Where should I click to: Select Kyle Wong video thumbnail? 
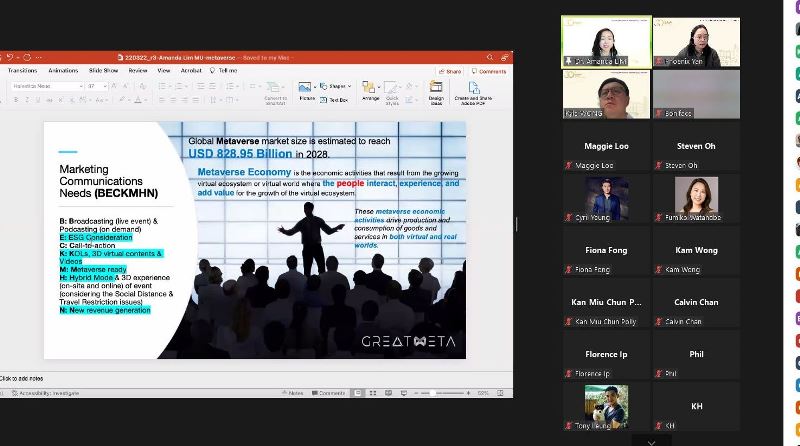point(606,94)
